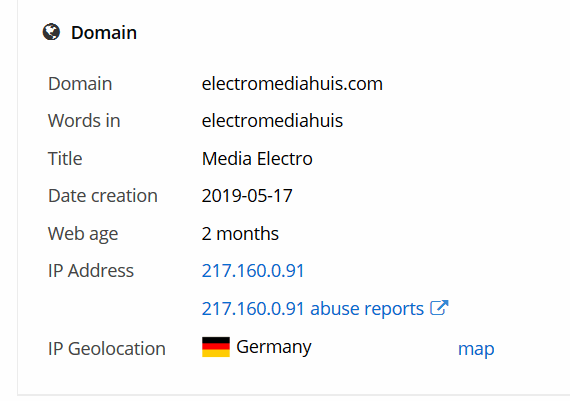Click the Germany country name text
The height and width of the screenshot is (401, 570).
pos(274,347)
